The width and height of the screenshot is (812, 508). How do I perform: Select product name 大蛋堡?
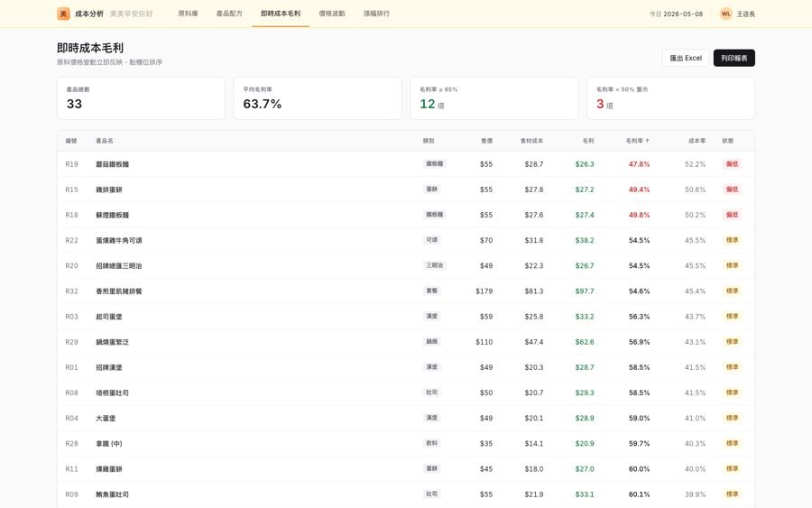tap(106, 418)
